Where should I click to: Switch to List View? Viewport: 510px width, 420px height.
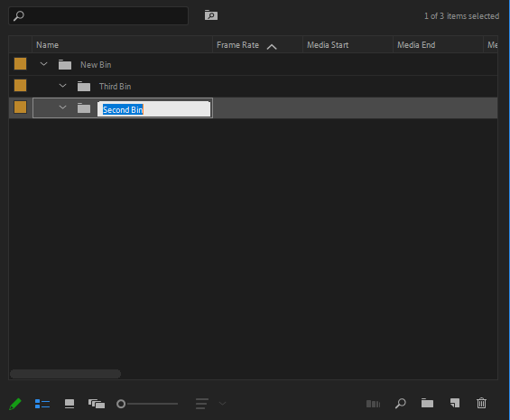pyautogui.click(x=42, y=404)
